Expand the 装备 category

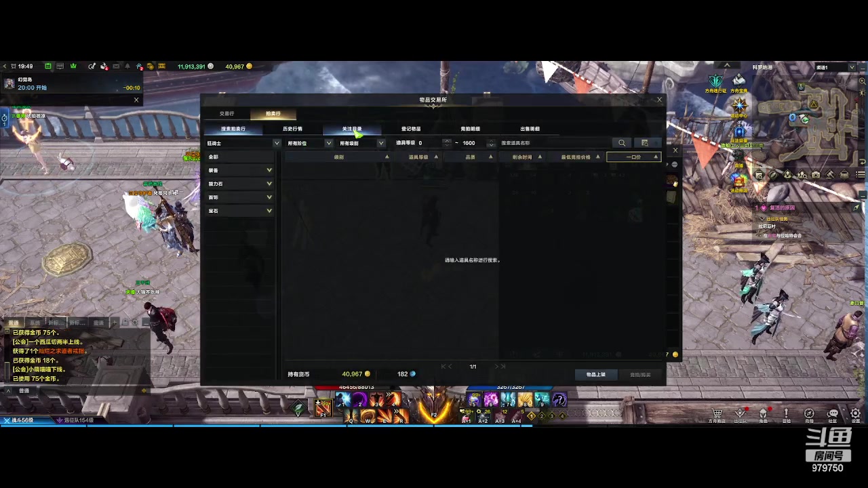pos(239,170)
